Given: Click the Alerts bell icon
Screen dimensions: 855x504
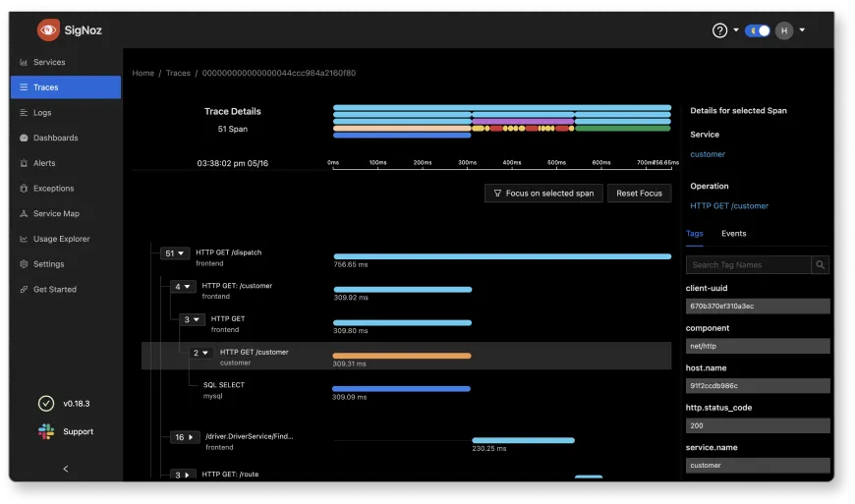Looking at the screenshot, I should point(24,163).
